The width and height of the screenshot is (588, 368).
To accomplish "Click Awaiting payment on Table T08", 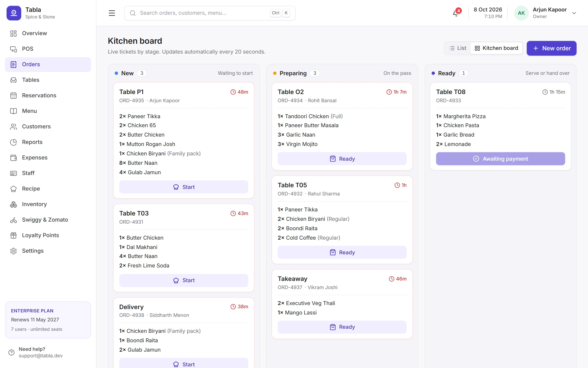I will (x=501, y=159).
